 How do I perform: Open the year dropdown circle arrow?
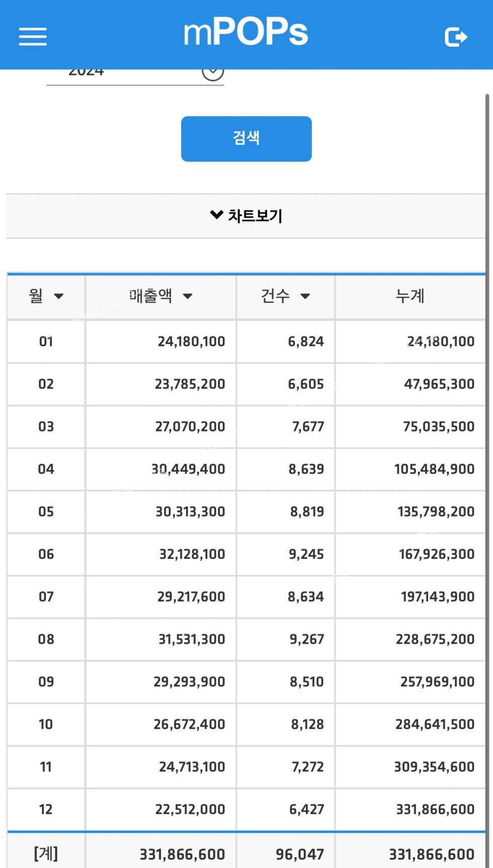[x=213, y=73]
